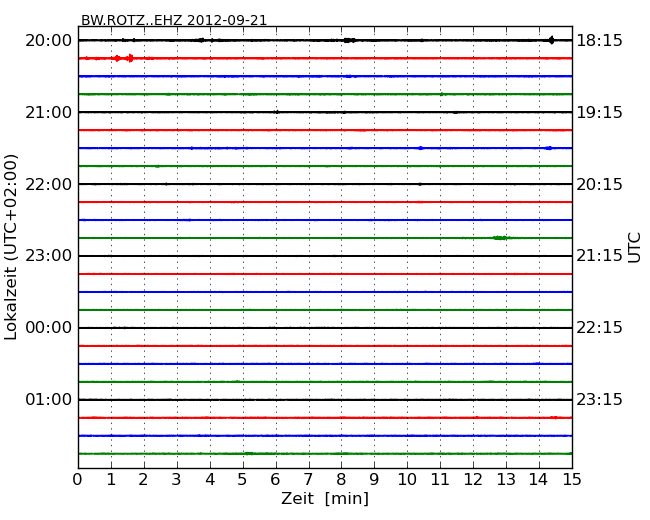Click the 21:00 local time label
The width and height of the screenshot is (650, 520).
coord(49,112)
